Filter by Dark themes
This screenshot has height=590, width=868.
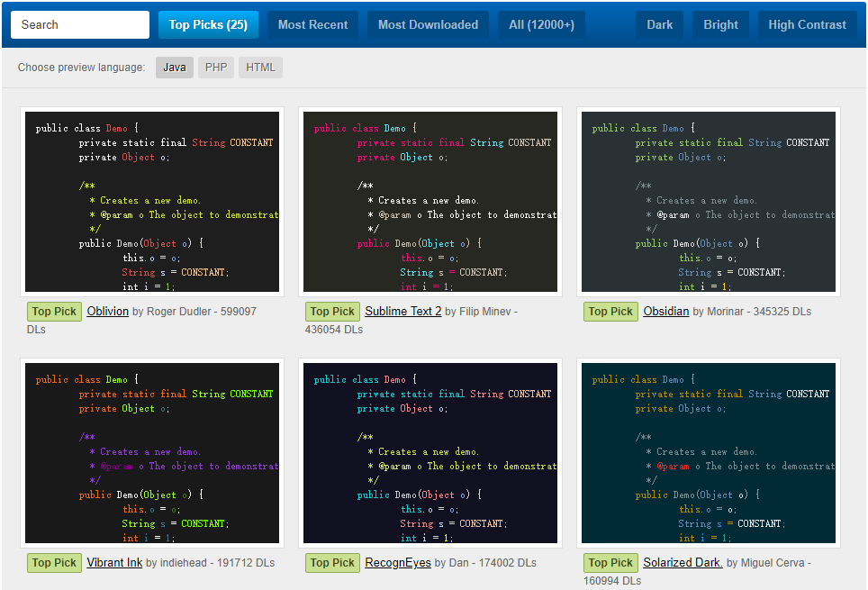(x=659, y=25)
